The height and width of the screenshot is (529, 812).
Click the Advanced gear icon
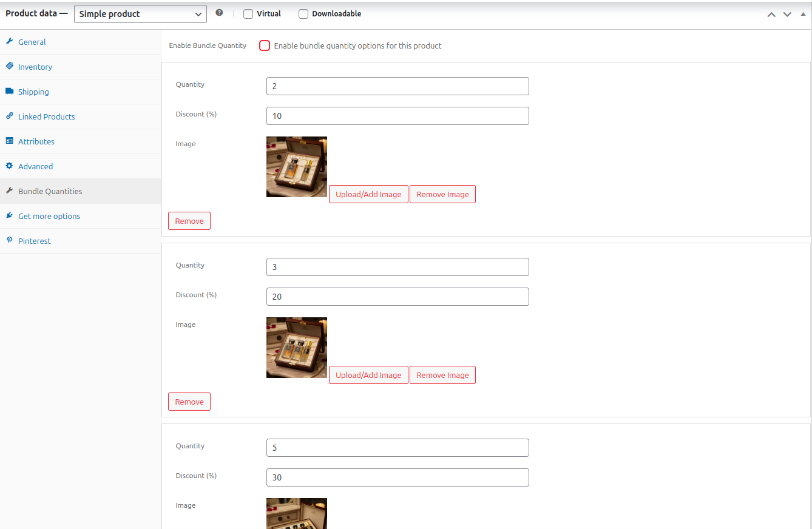(x=10, y=166)
